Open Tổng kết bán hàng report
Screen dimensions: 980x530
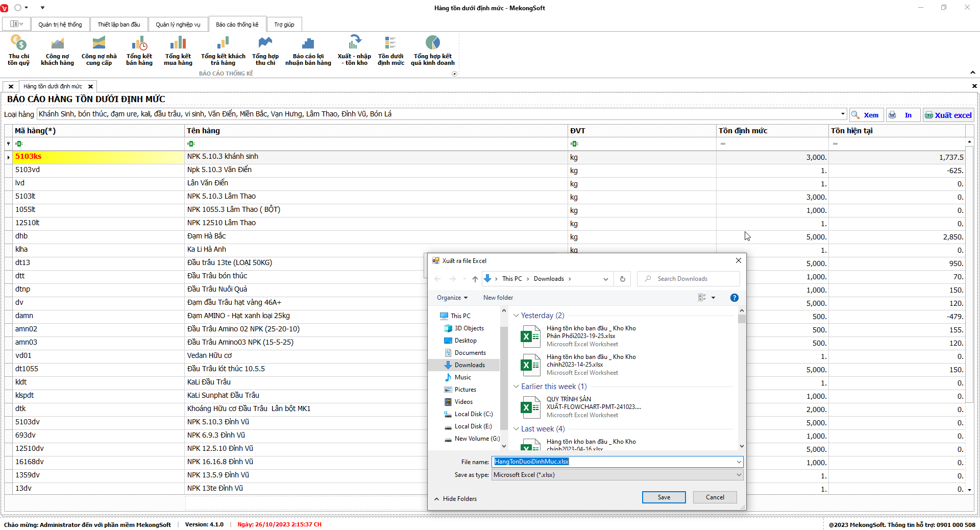pyautogui.click(x=139, y=51)
